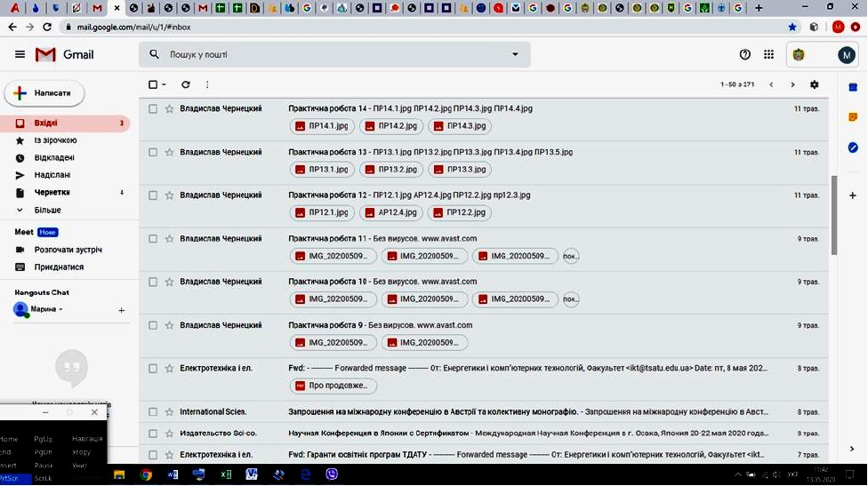Screen dimensions: 868x486
Task: Select the Практична робота 10 message checkbox
Action: [153, 282]
